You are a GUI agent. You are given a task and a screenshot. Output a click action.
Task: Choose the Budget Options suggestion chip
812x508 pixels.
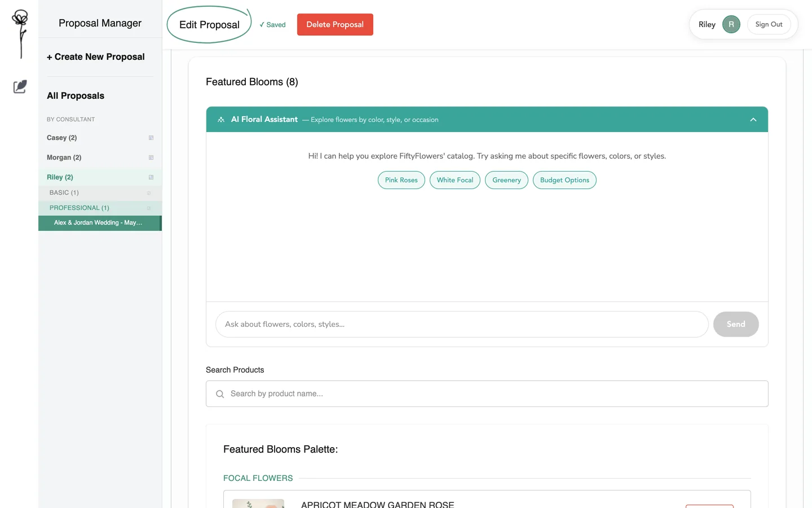coord(564,180)
